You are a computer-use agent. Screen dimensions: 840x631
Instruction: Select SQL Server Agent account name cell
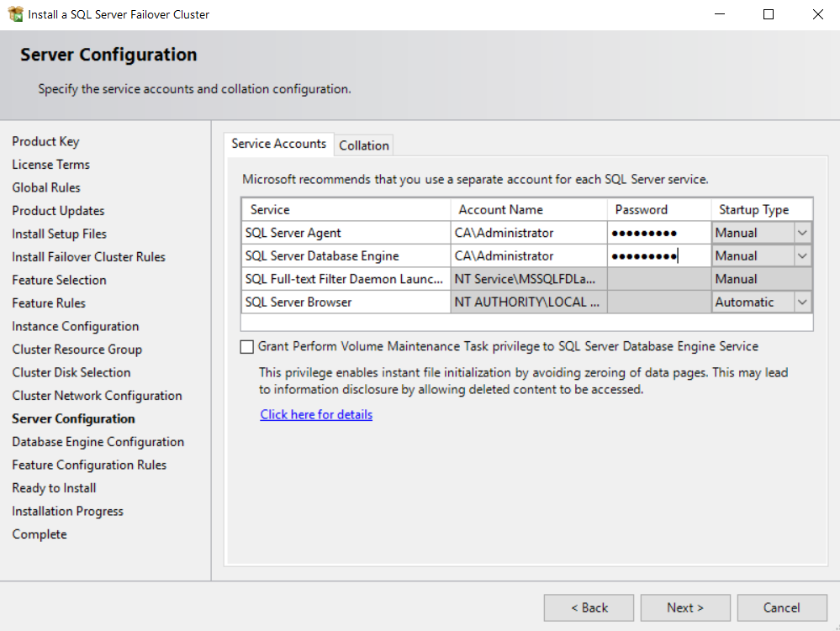pos(529,233)
